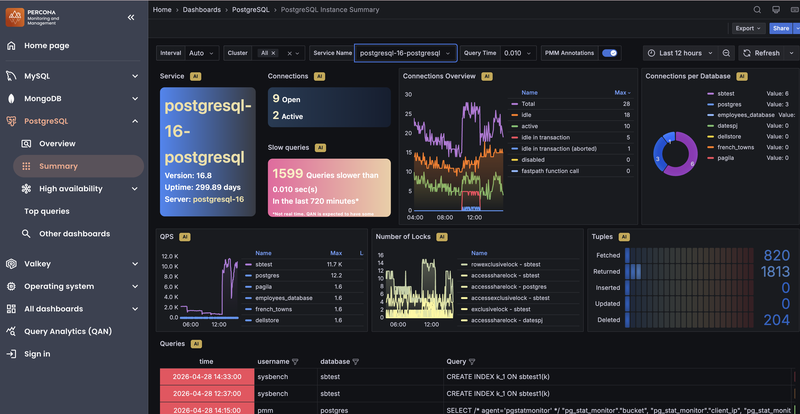The image size is (800, 414).
Task: Toggle idle series in Connections Overview legend
Action: pos(526,115)
